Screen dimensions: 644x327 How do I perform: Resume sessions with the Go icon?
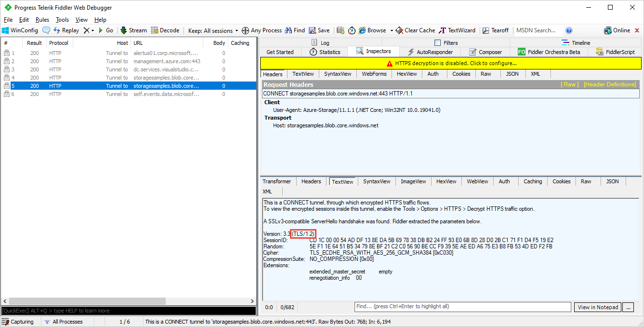tap(106, 30)
